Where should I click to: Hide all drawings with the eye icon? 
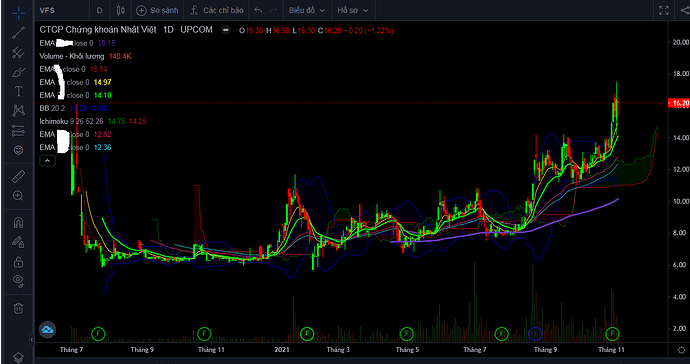[x=18, y=280]
